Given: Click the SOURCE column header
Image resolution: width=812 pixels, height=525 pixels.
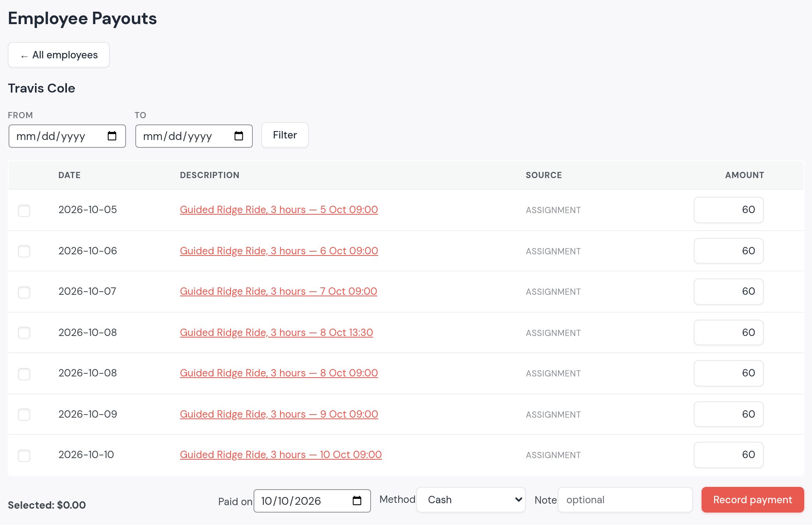Looking at the screenshot, I should 544,175.
